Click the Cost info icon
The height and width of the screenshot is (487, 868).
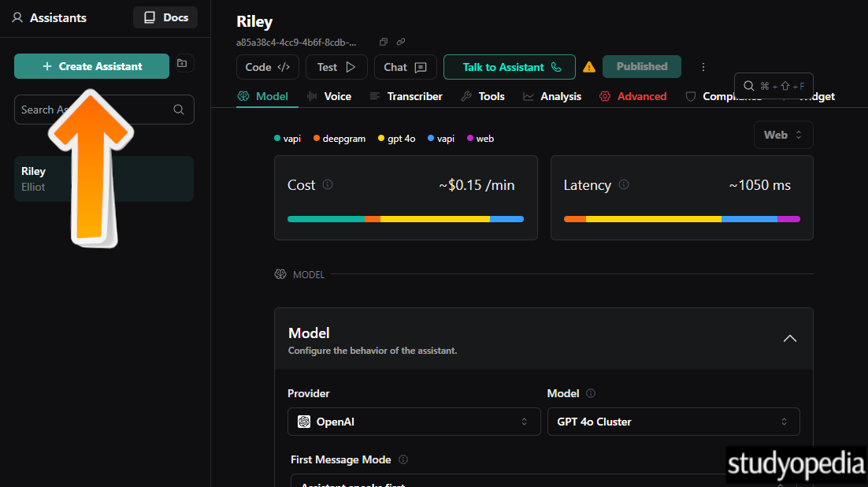click(x=328, y=185)
